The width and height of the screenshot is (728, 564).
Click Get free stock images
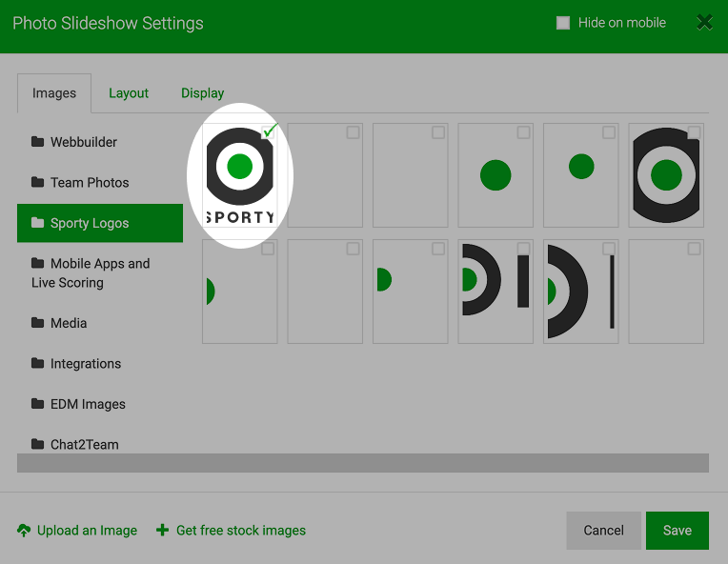tap(231, 530)
